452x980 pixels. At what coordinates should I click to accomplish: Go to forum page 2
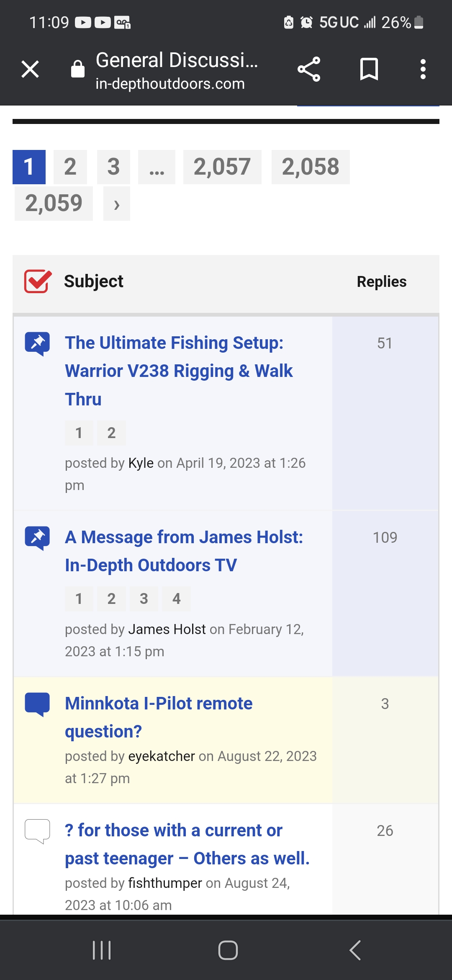point(70,167)
